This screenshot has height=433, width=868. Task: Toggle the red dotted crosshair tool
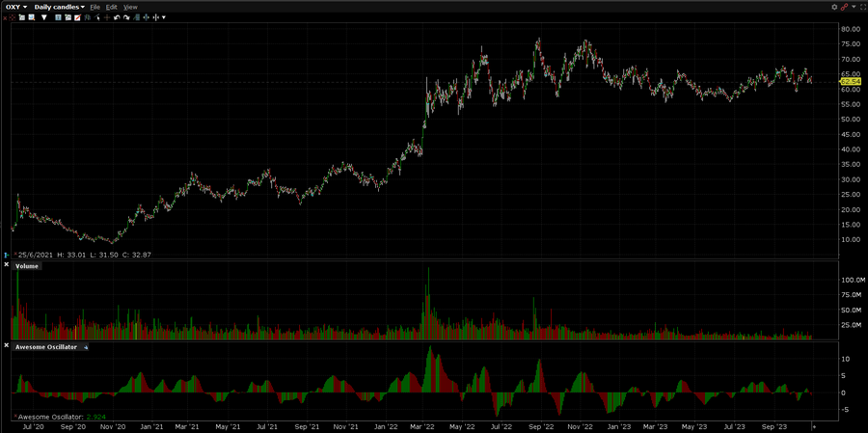13,17
